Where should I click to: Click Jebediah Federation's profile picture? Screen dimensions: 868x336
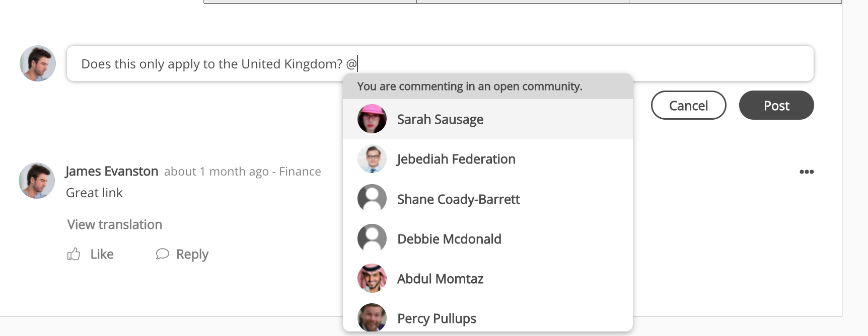coord(372,159)
